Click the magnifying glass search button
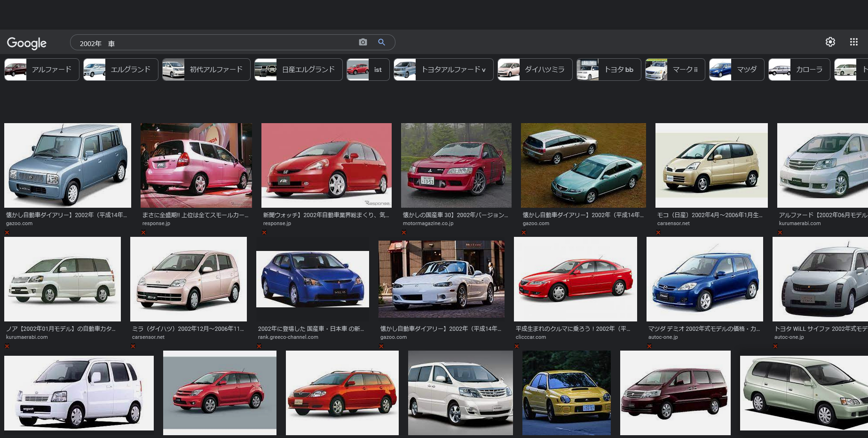This screenshot has width=868, height=438. [x=381, y=42]
